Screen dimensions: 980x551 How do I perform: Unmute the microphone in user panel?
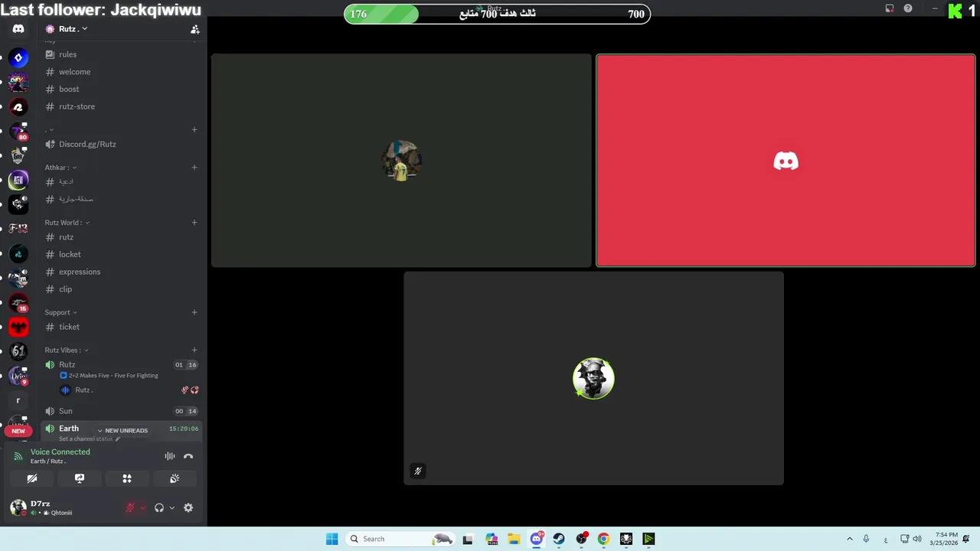(x=130, y=507)
